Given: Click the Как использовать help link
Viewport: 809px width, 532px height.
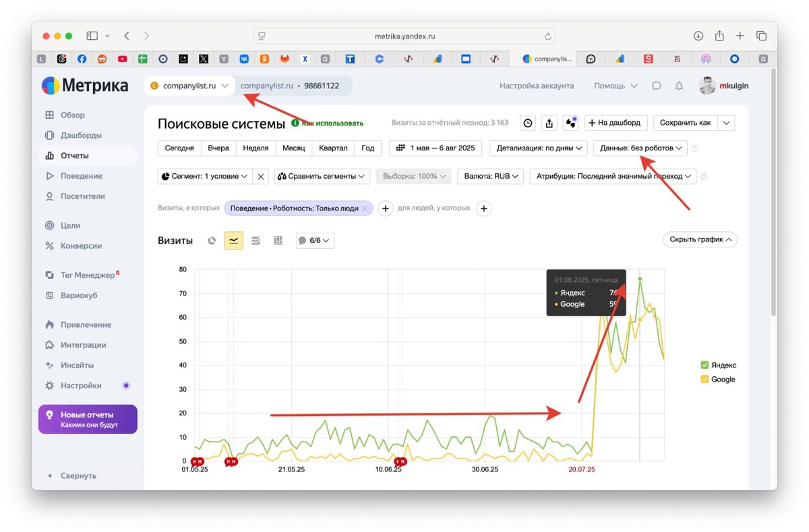Looking at the screenshot, I should (x=327, y=123).
